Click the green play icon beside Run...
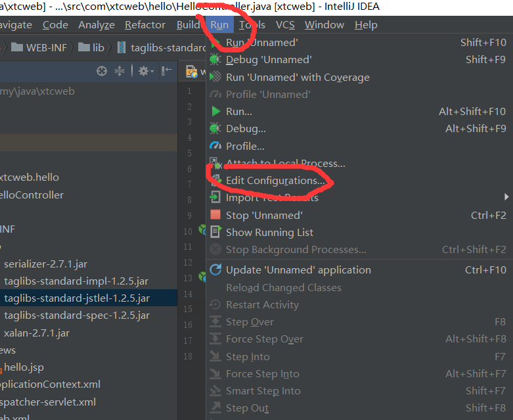Image resolution: width=513 pixels, height=420 pixels. tap(215, 111)
